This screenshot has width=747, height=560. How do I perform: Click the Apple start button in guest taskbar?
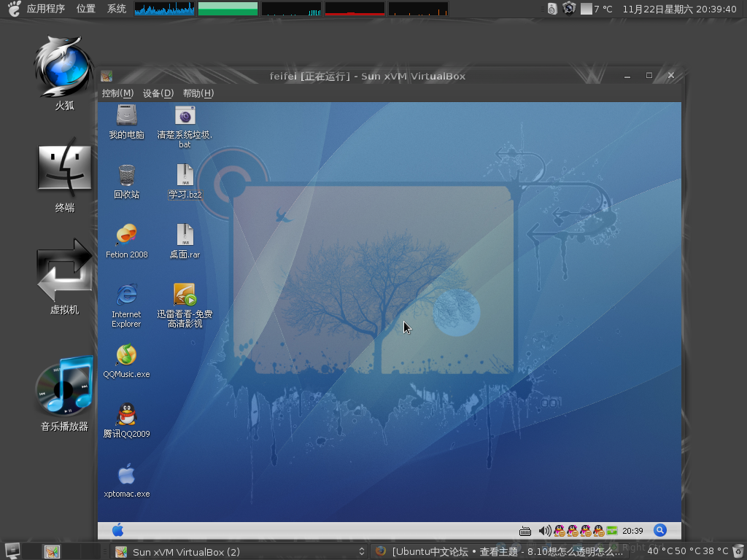118,530
